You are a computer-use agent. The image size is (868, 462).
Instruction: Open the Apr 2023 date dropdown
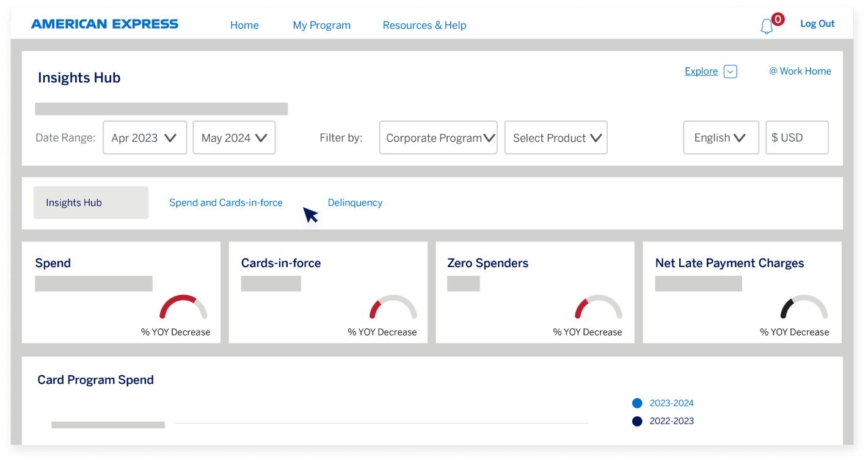pyautogui.click(x=145, y=137)
